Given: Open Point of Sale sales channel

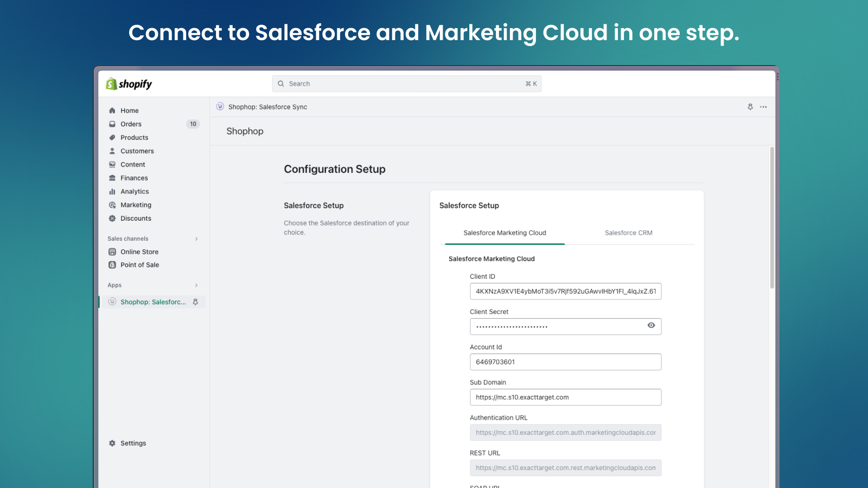Looking at the screenshot, I should pyautogui.click(x=112, y=265).
